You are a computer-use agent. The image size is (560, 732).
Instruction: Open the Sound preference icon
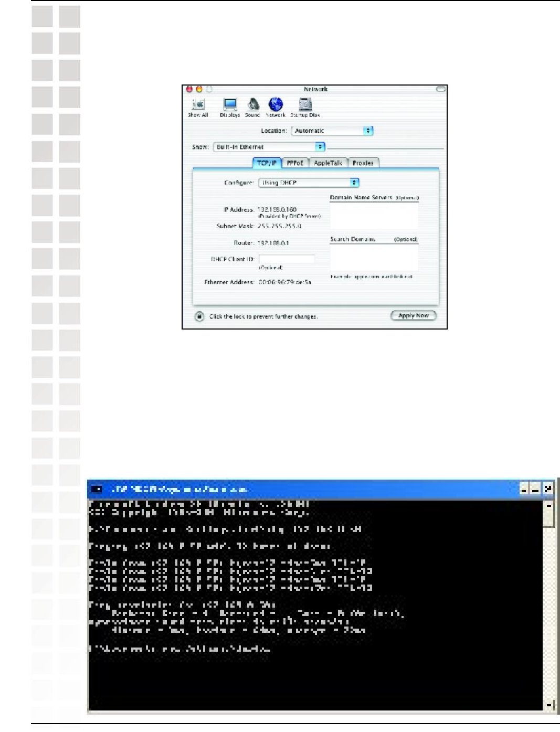pyautogui.click(x=253, y=108)
